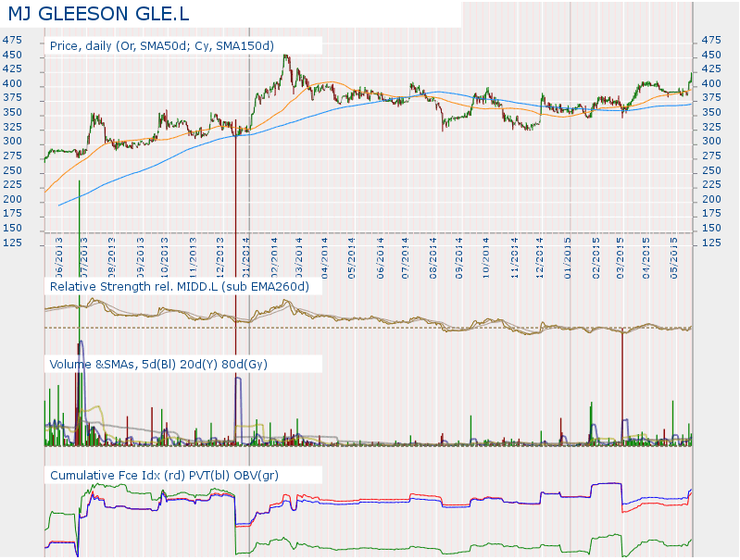Screen dimensions: 740x560
Task: Click the 06/2014 date label
Action: click(381, 258)
